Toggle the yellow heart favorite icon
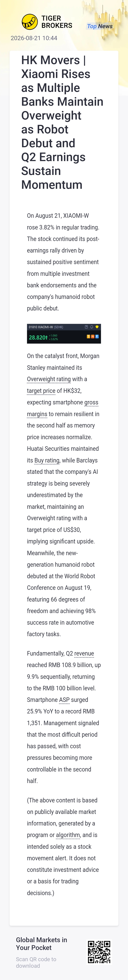 coord(97,327)
